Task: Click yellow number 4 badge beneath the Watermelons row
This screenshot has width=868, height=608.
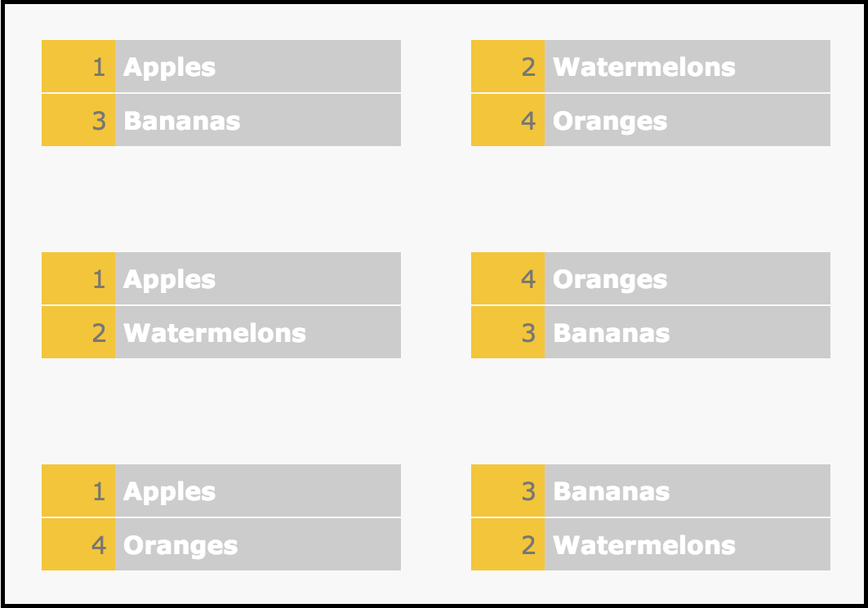Action: [x=508, y=120]
